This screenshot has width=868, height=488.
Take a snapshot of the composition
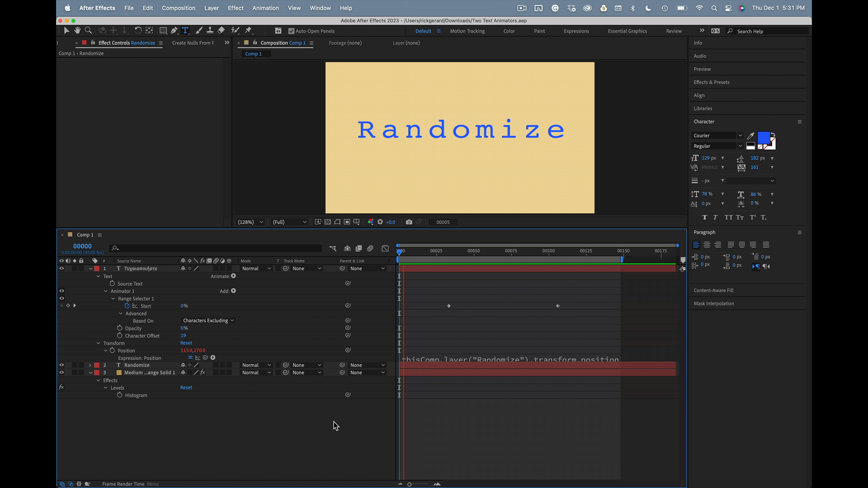click(x=409, y=222)
